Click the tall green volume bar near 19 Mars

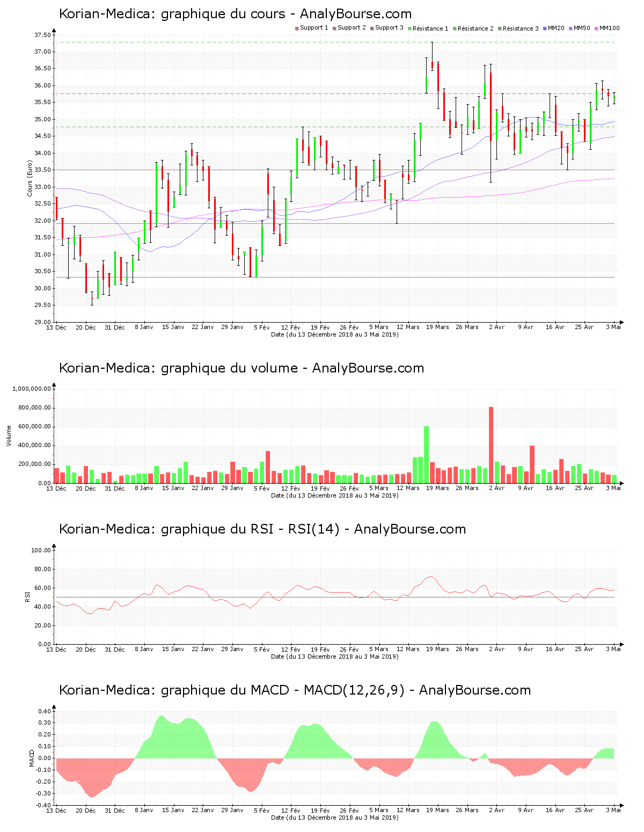427,455
